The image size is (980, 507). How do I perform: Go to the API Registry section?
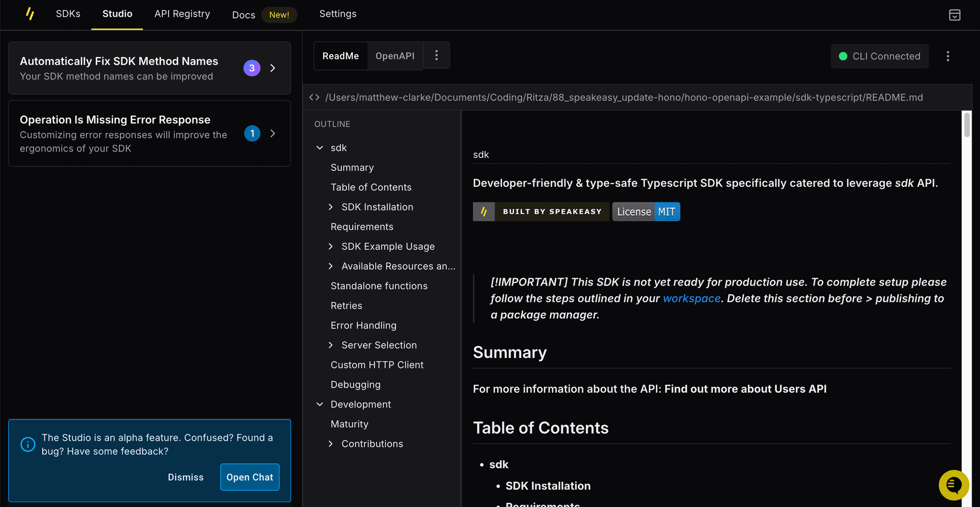click(182, 14)
